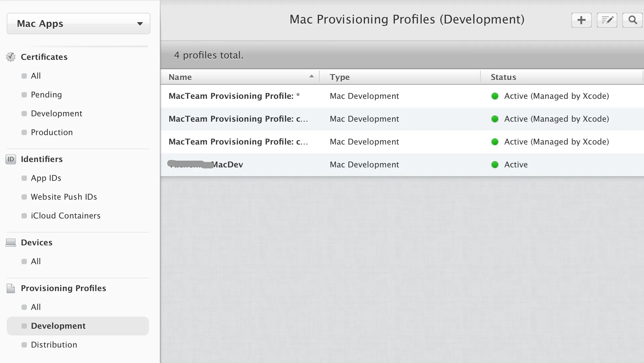Click green status dot of MacDev profile
This screenshot has height=363, width=644.
pyautogui.click(x=495, y=164)
